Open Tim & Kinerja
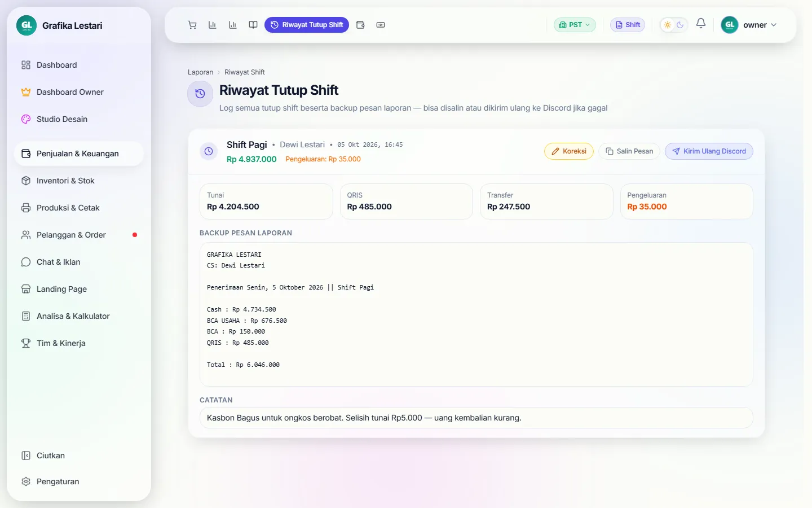812x508 pixels. coord(79,343)
